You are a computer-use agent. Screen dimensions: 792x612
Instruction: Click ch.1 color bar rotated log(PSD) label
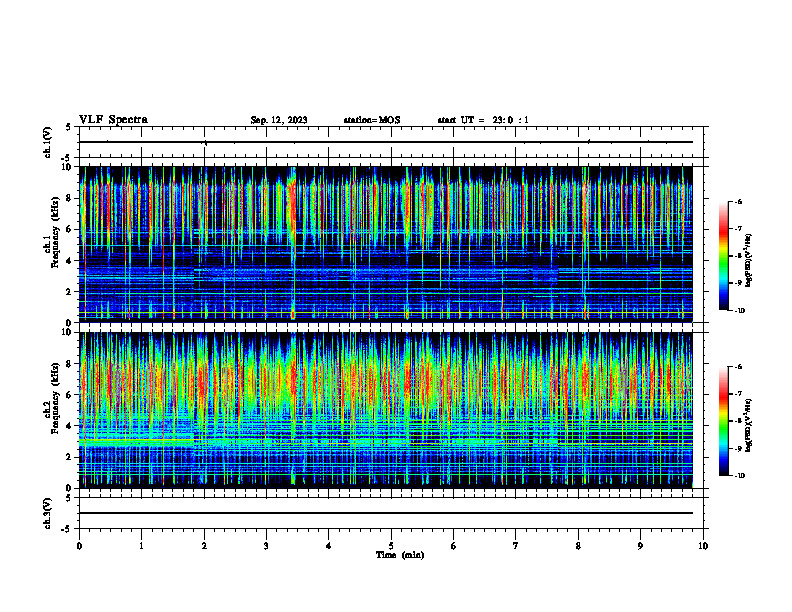tap(749, 261)
